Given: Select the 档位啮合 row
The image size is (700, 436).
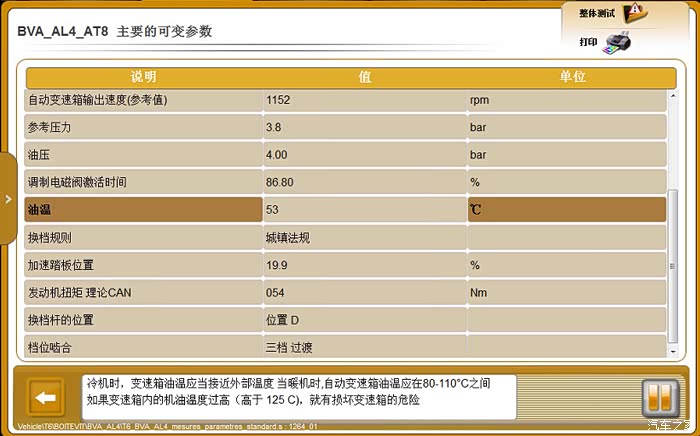Looking at the screenshot, I should 345,347.
